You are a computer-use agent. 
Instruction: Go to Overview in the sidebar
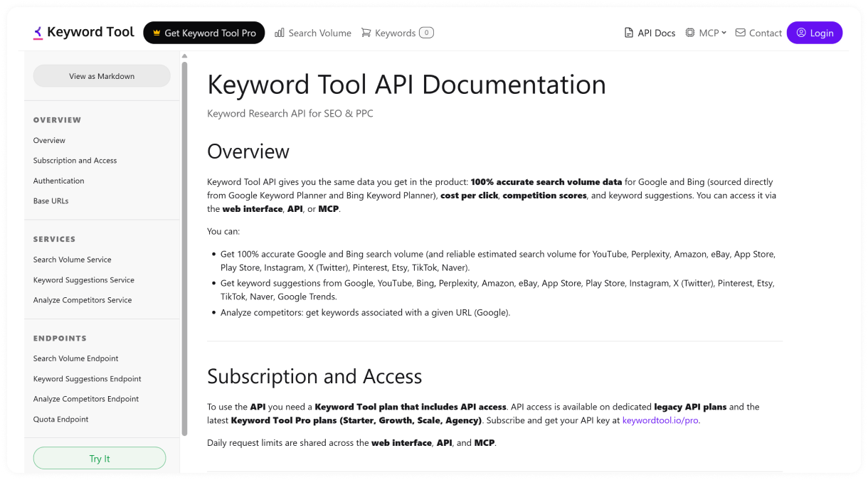tap(49, 140)
